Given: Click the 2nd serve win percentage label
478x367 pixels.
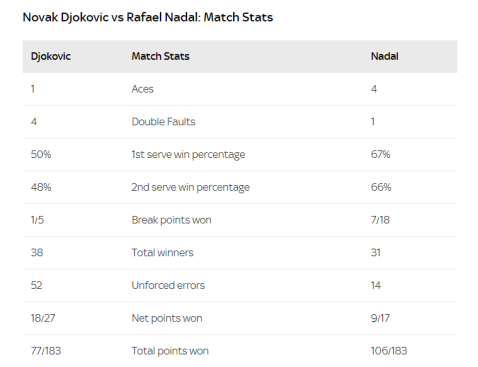Looking at the screenshot, I should pos(190,187).
